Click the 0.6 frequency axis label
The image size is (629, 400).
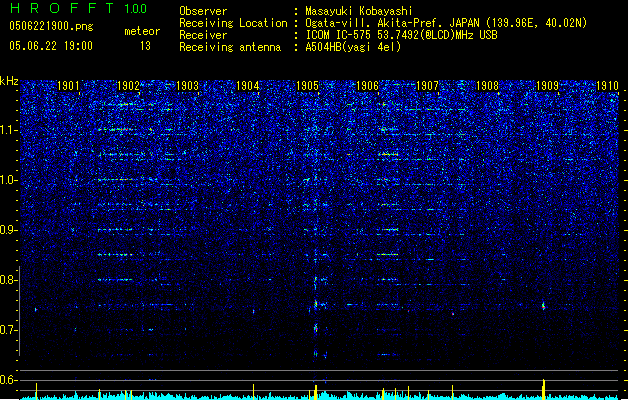click(7, 380)
